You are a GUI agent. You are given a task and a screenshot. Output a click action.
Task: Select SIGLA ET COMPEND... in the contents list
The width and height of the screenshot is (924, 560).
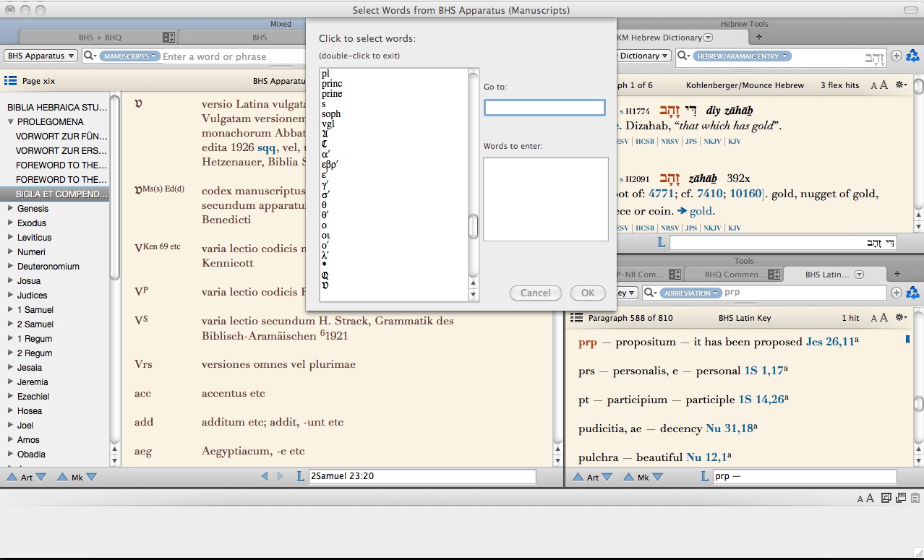pyautogui.click(x=61, y=194)
